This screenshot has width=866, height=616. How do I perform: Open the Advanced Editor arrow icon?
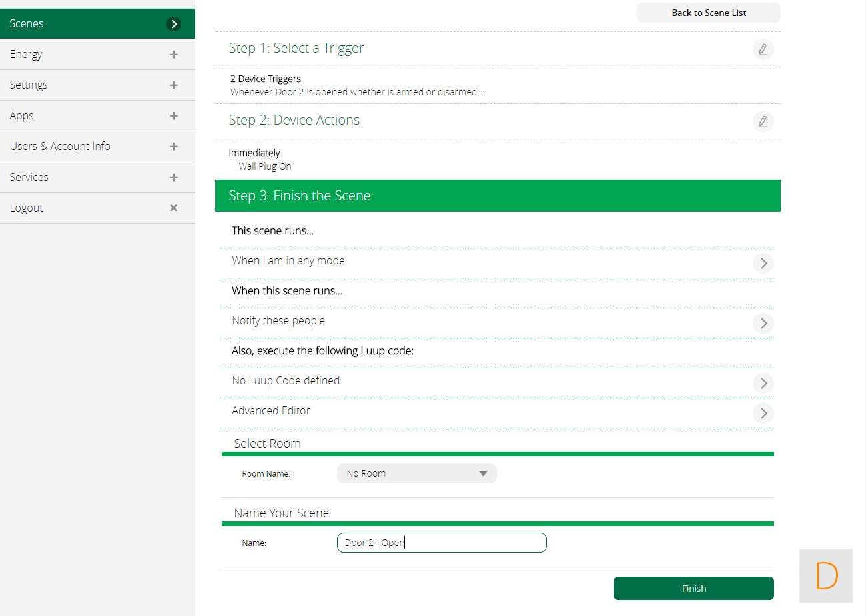pos(763,413)
